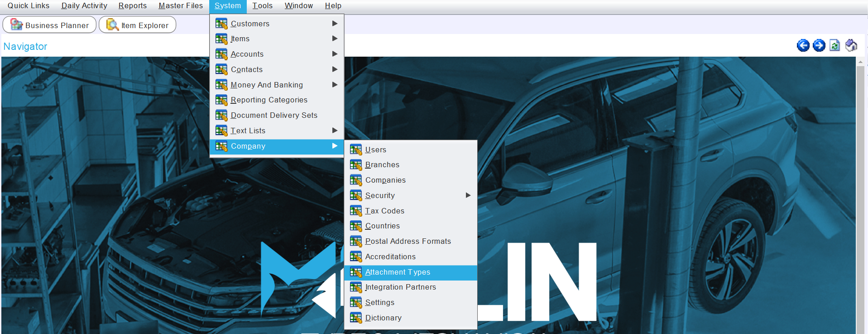The height and width of the screenshot is (334, 868).
Task: Open the Master Files menu
Action: pyautogui.click(x=181, y=6)
